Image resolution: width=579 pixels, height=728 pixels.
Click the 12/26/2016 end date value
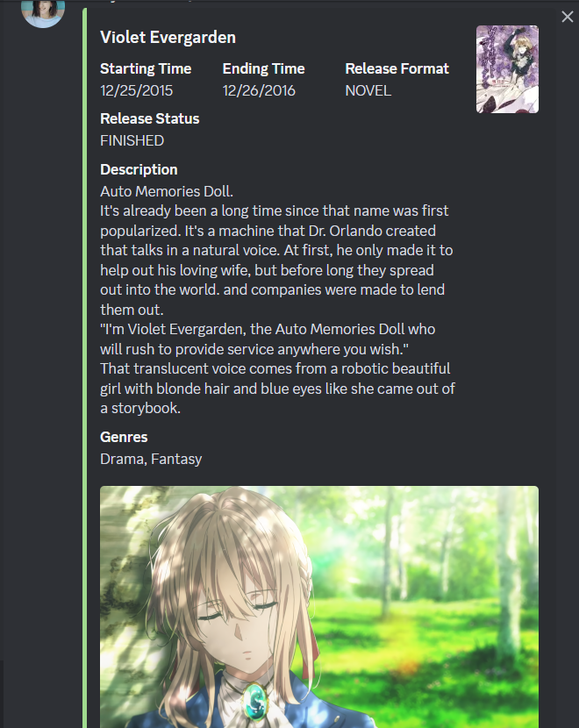[x=259, y=90]
